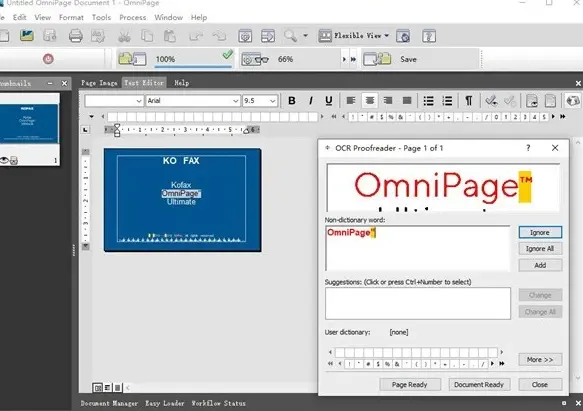Viewport: 583px width, 411px height.
Task: Click the Document Ready button
Action: click(479, 385)
